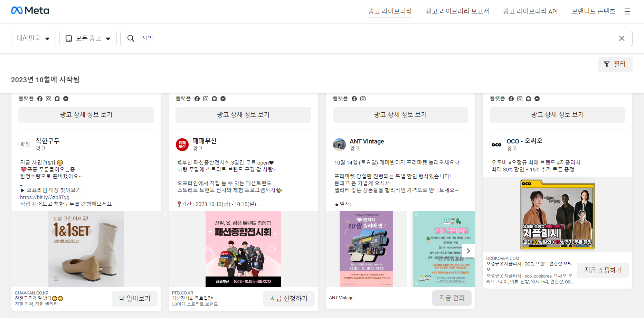
Task: Open the hamburger menu icon
Action: [x=627, y=11]
